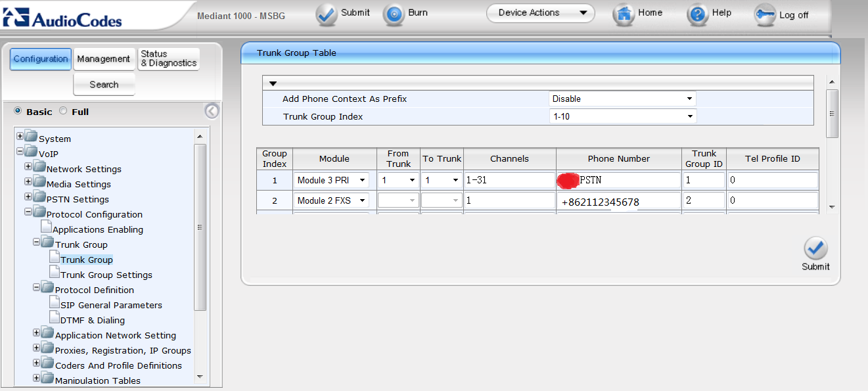The width and height of the screenshot is (868, 391).
Task: Select the Full radio button
Action: [x=63, y=111]
